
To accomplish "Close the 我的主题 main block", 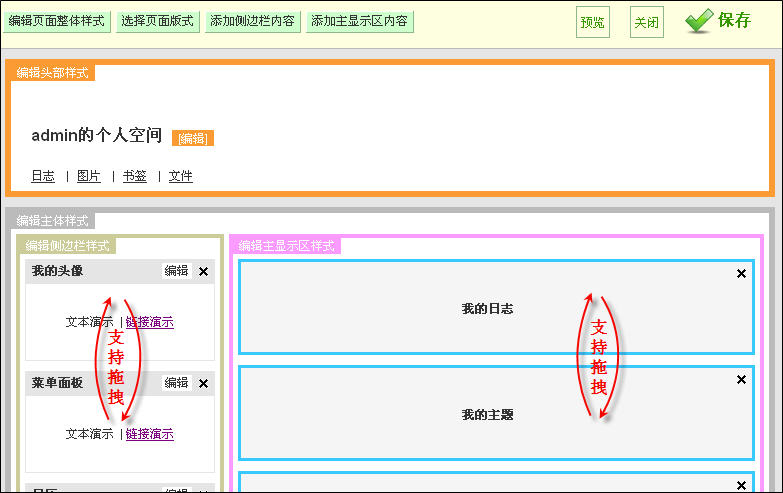I will click(742, 380).
